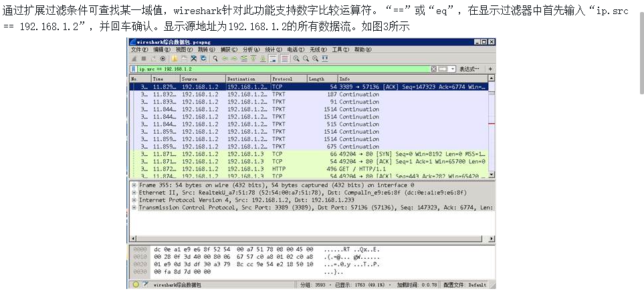Click the packet details horizontal scrollbar
This screenshot has width=644, height=293.
(x=312, y=239)
